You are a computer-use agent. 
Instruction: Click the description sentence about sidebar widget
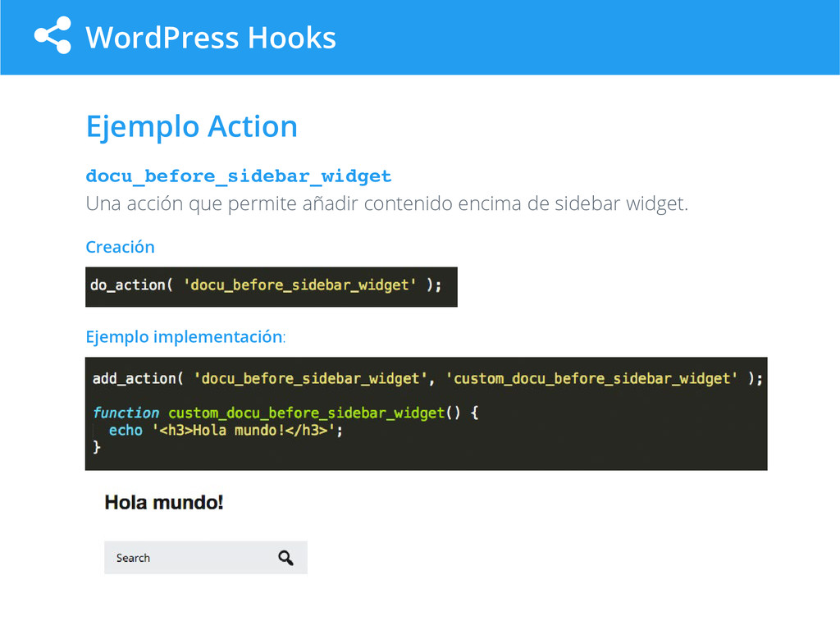(387, 204)
